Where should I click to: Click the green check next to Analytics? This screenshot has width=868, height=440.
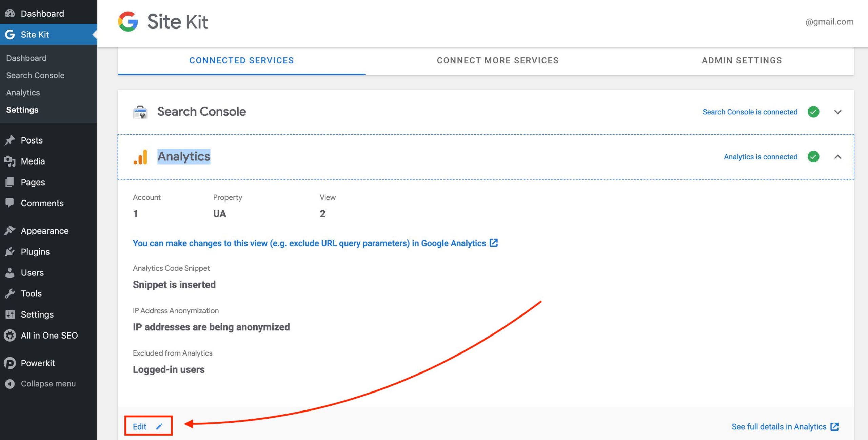(813, 157)
